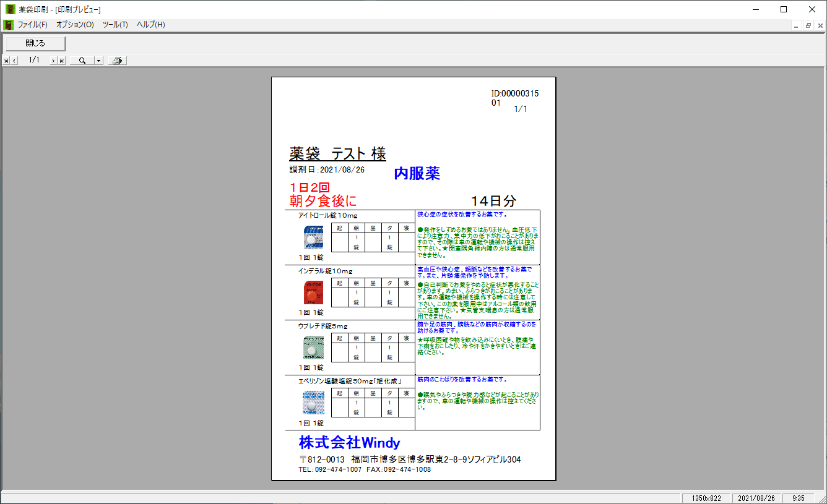Go to the previous preview page
827x504 pixels.
(x=14, y=61)
